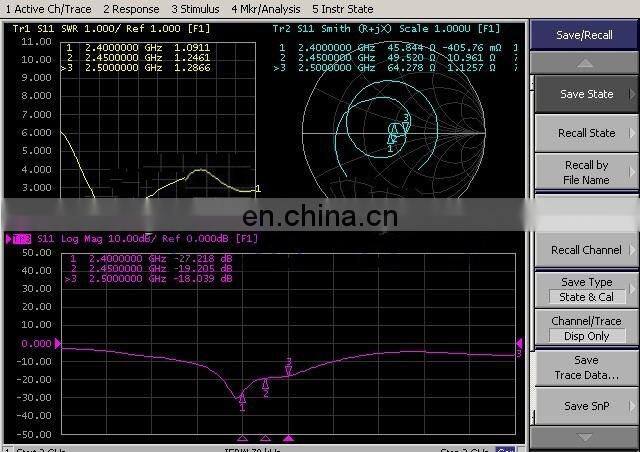Open the Mkr/Analysis menu
Screen dimensions: 640x452
click(265, 9)
